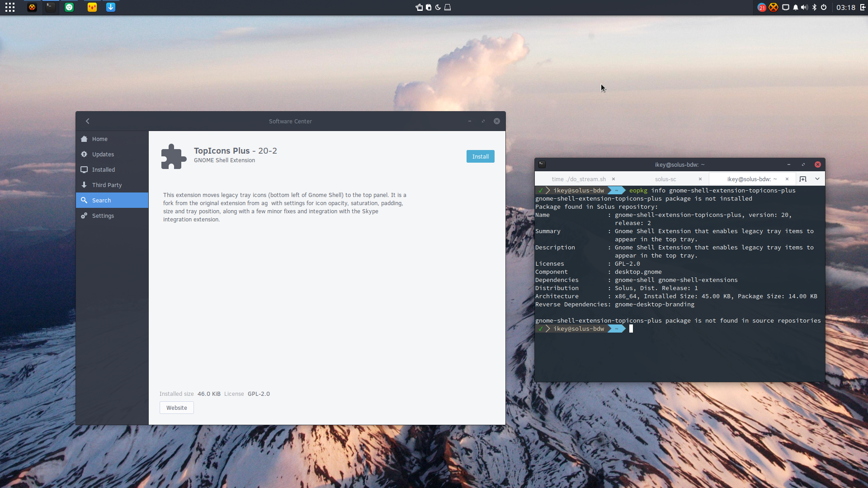Select Search in Software Center sidebar

click(x=112, y=200)
